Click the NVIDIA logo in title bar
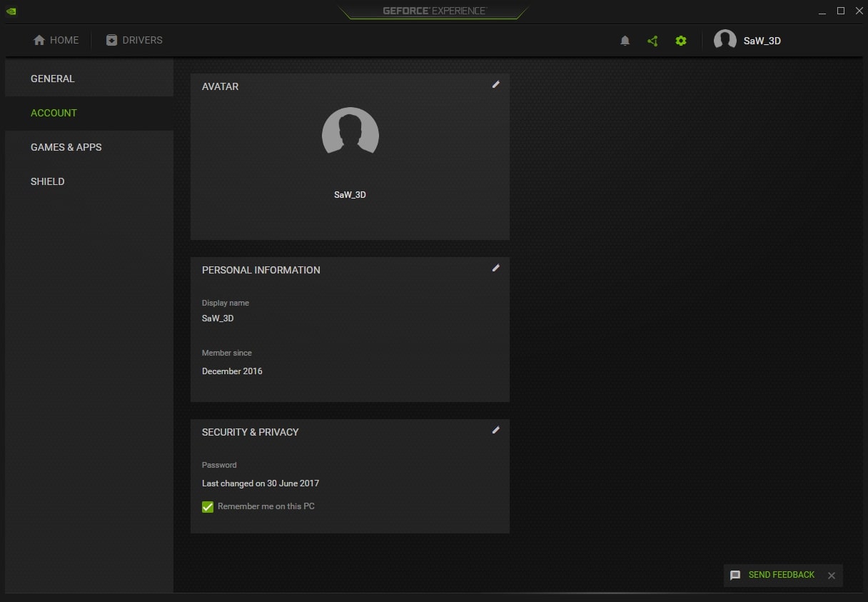868x602 pixels. [11, 11]
